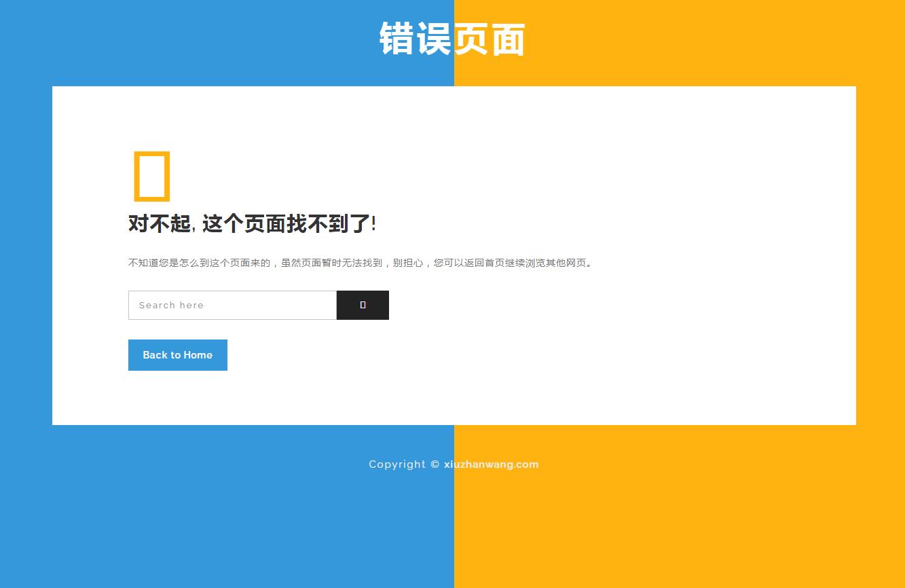This screenshot has height=588, width=905.
Task: Click the blue area left of white panel
Action: click(26, 272)
